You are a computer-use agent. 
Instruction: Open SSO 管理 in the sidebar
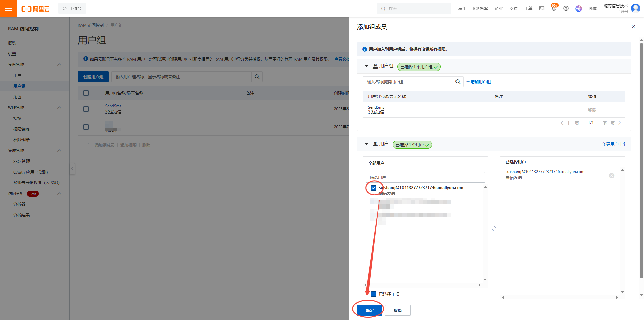[x=21, y=161]
